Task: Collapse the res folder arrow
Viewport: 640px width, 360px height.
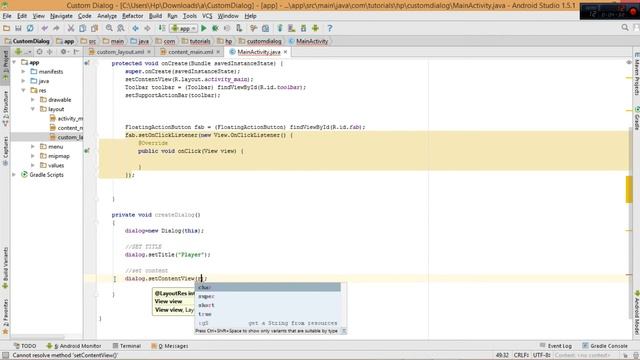Action: pos(23,90)
